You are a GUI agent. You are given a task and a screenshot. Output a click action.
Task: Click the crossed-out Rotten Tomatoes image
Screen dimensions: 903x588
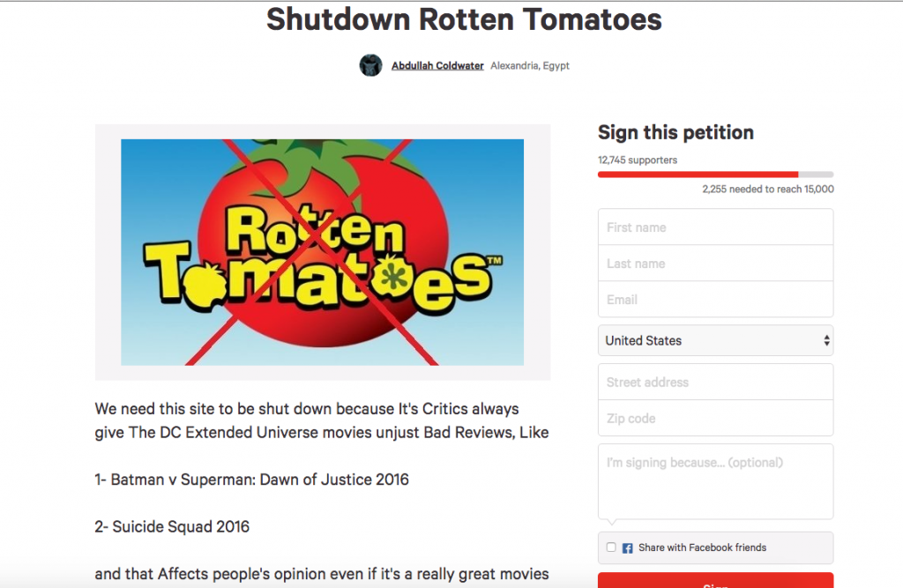[322, 252]
